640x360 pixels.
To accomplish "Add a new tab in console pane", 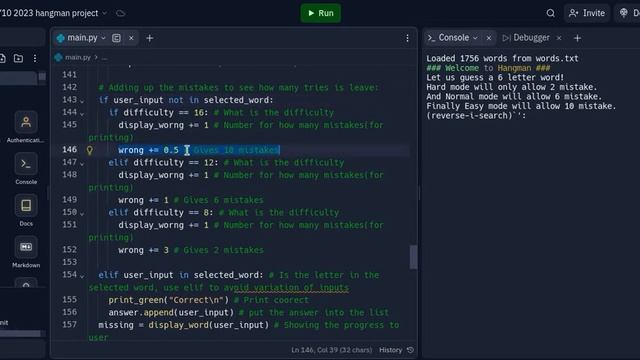I will (x=577, y=38).
